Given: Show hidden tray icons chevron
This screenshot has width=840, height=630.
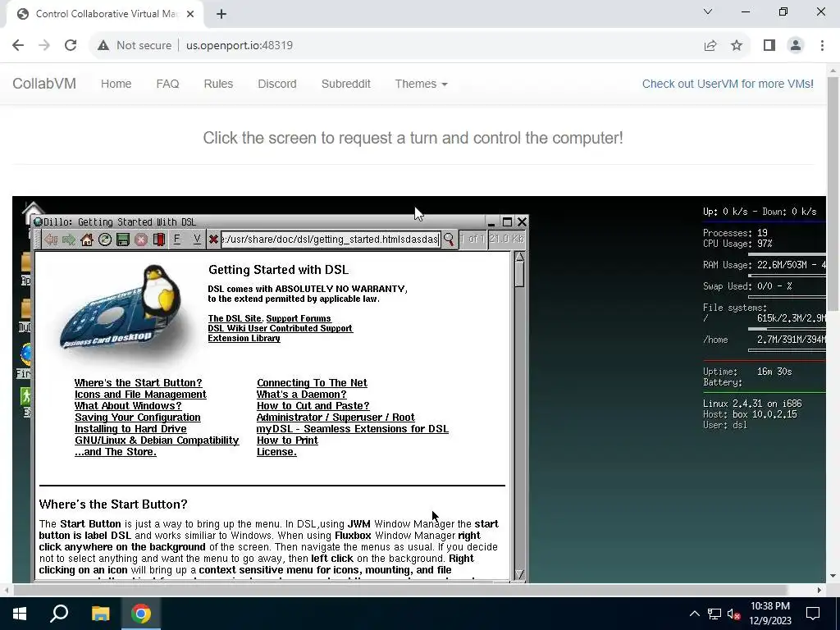Looking at the screenshot, I should [x=694, y=614].
